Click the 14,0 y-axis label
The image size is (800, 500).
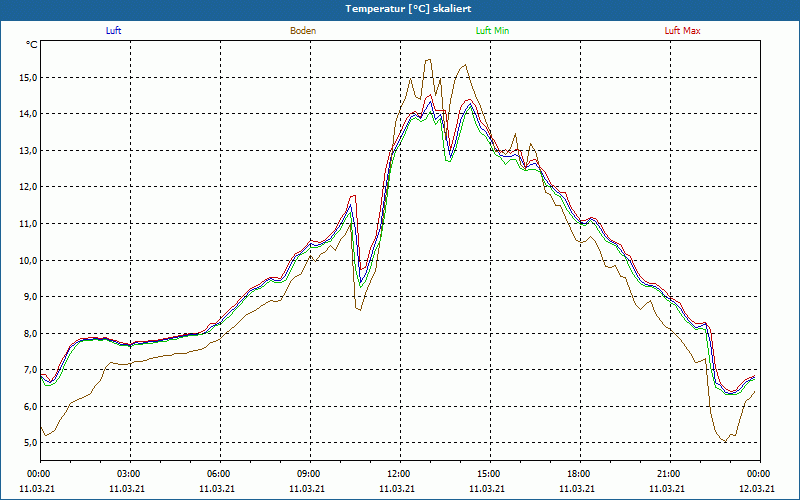[x=29, y=114]
